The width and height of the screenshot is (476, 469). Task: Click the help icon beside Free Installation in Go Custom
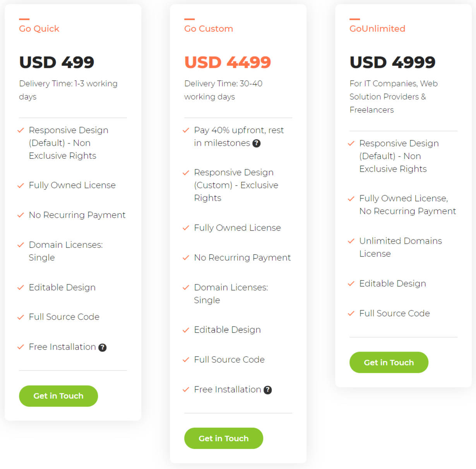click(x=268, y=390)
